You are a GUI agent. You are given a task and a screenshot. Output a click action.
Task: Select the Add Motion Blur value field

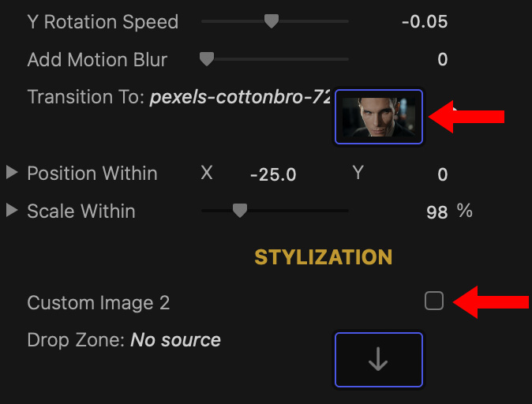click(442, 60)
